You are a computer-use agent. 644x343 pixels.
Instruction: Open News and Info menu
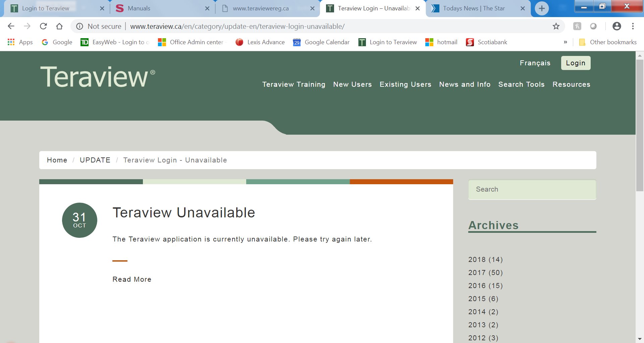[465, 84]
